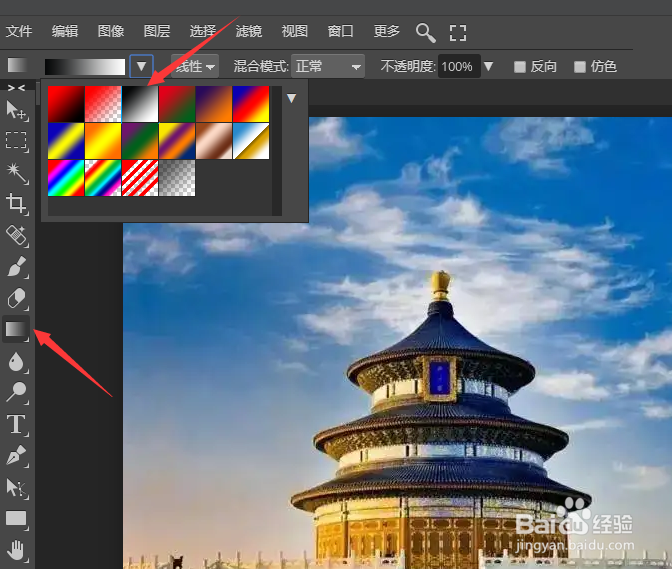Select the Brush tool
Screen dimensions: 672x569
[16, 267]
